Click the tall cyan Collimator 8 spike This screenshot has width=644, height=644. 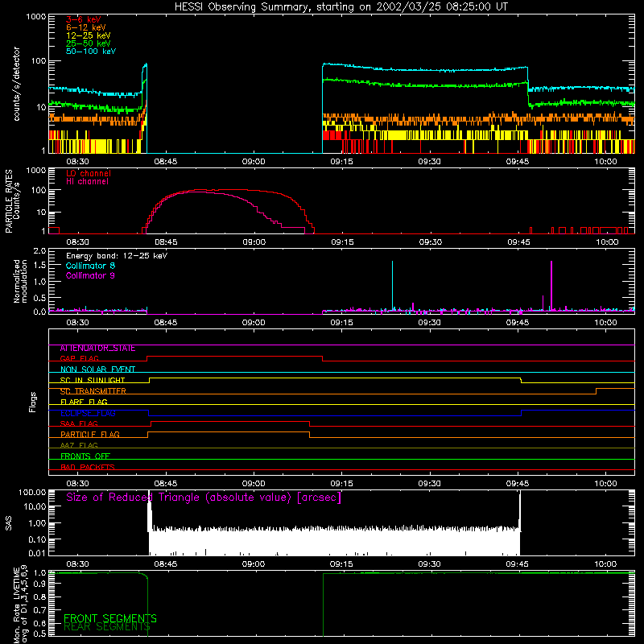coord(392,286)
